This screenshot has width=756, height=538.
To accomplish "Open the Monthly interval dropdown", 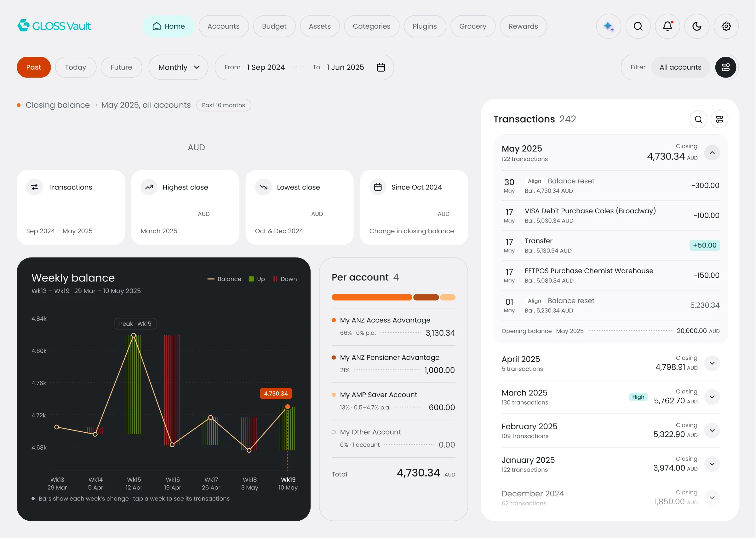I will 178,67.
